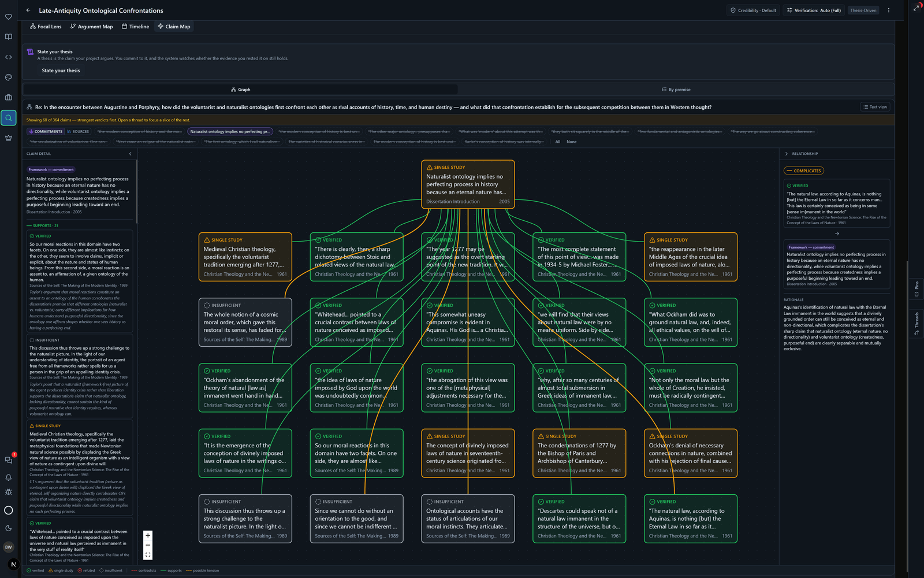Click the 'Showing 60 of 364 claims' banner
This screenshot has width=924, height=578.
point(458,120)
